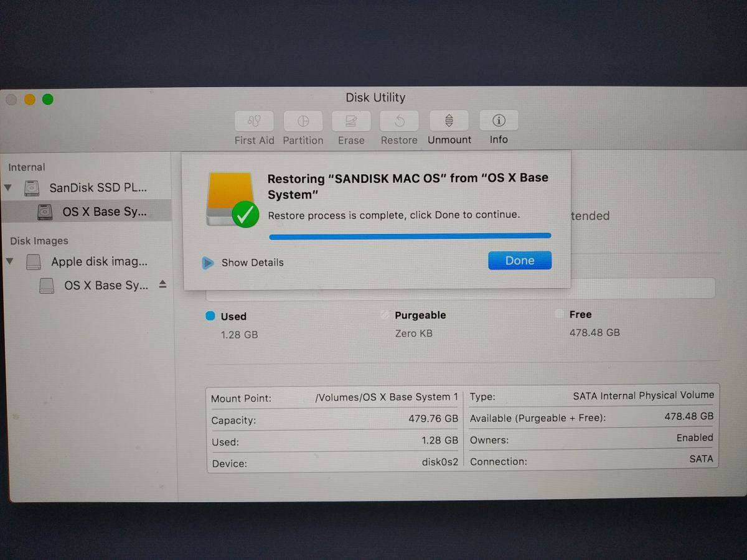Click the Purgeable striped swatch
747x560 pixels.
(x=385, y=315)
